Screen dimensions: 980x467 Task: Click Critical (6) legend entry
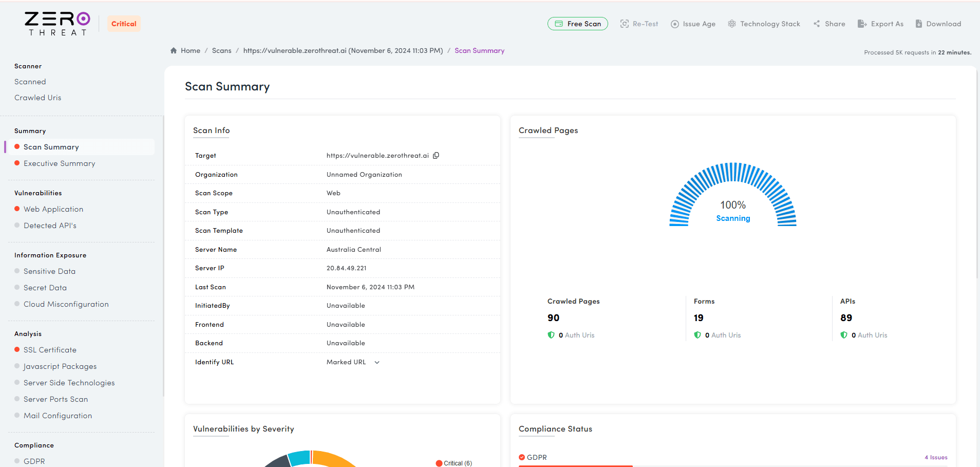point(454,463)
